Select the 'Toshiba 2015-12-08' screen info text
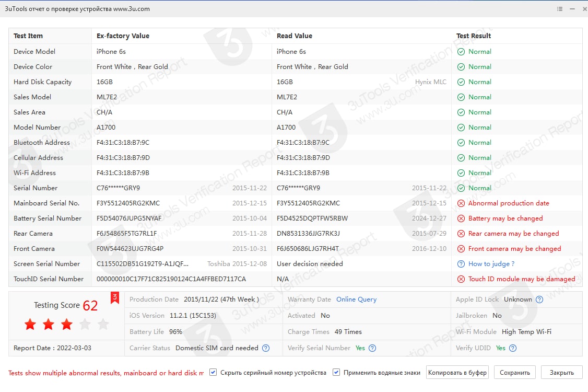The image size is (588, 392). click(237, 264)
